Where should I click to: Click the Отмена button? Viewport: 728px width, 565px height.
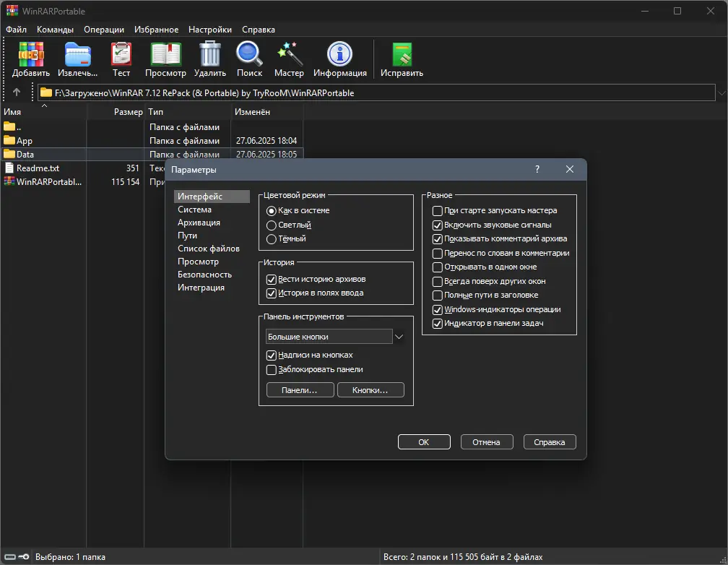coord(487,442)
